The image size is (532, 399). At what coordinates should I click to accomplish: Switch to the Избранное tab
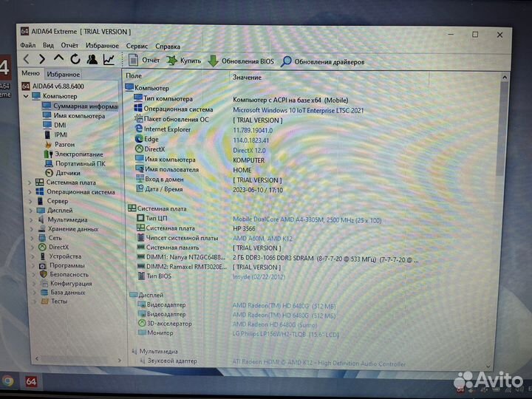[x=64, y=74]
